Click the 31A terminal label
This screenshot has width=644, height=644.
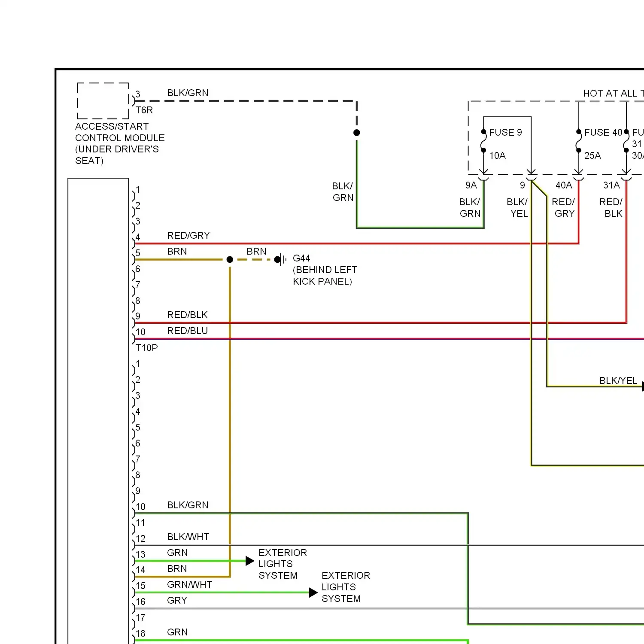coord(611,185)
